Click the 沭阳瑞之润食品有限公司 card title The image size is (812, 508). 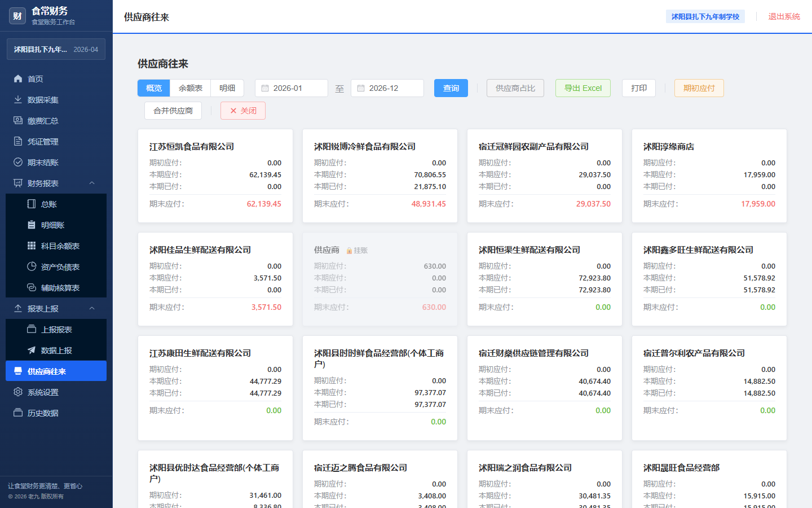click(525, 467)
